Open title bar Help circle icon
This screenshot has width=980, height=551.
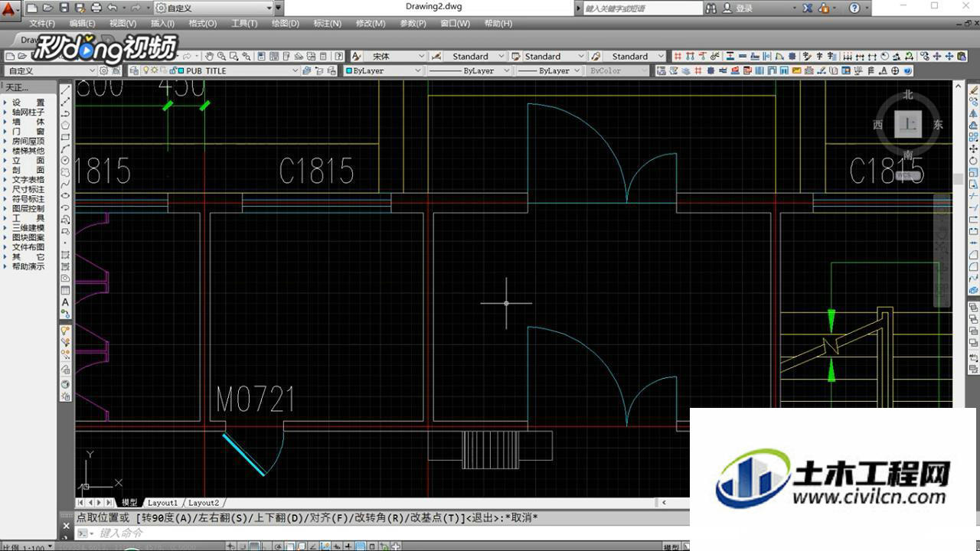[854, 8]
